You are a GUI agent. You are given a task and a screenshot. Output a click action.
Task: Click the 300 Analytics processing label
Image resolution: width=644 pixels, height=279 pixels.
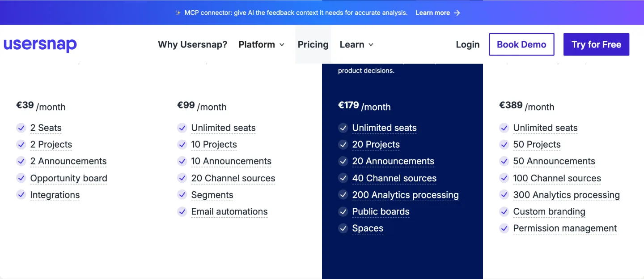point(566,195)
